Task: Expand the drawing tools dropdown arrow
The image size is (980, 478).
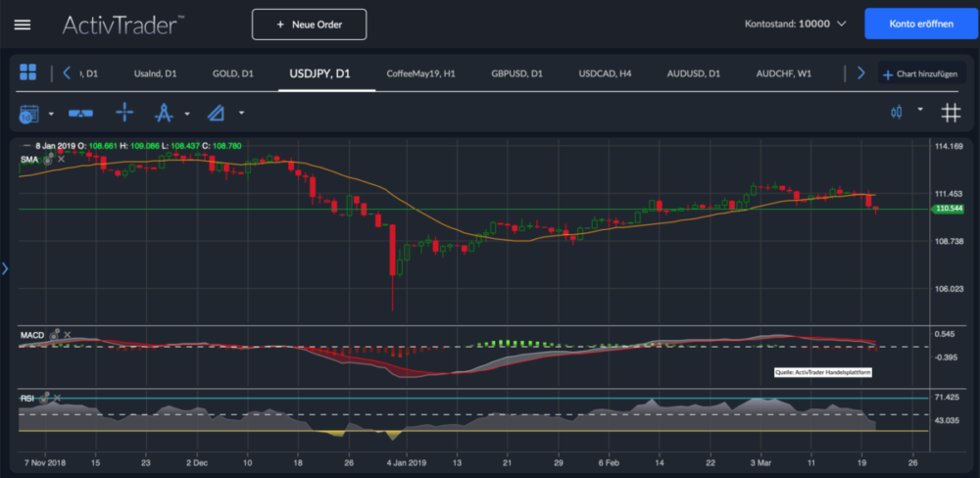Action: [x=187, y=114]
